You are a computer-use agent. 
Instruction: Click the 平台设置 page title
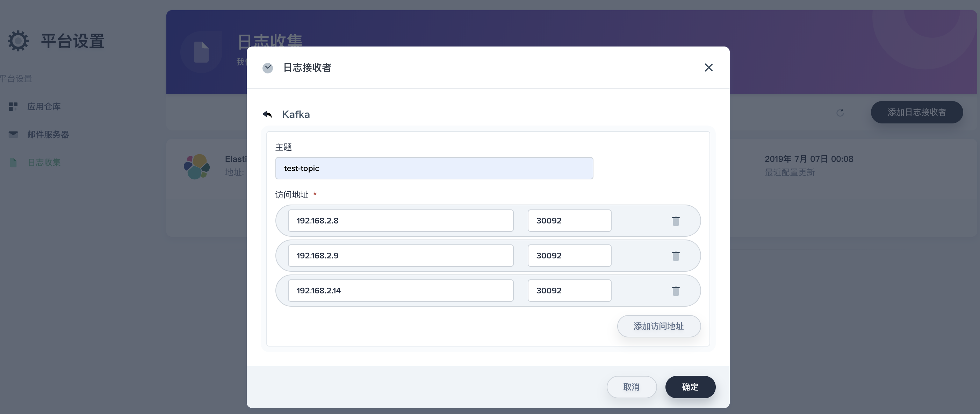pos(73,41)
